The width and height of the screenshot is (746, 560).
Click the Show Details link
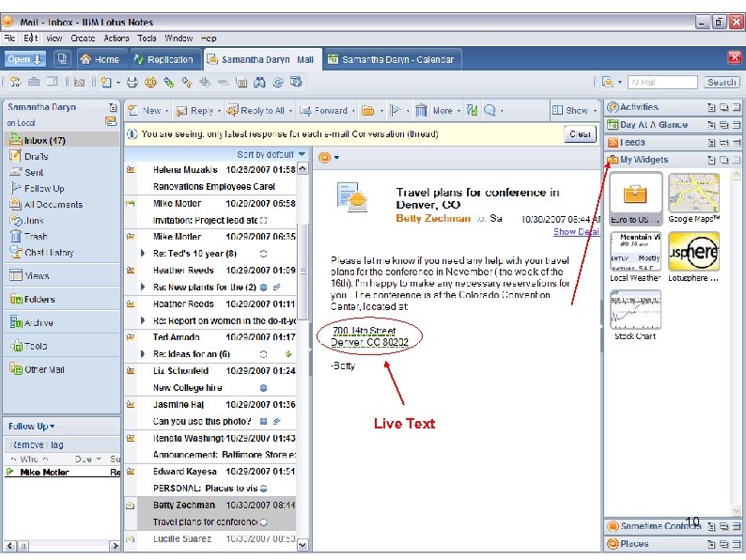coord(576,232)
